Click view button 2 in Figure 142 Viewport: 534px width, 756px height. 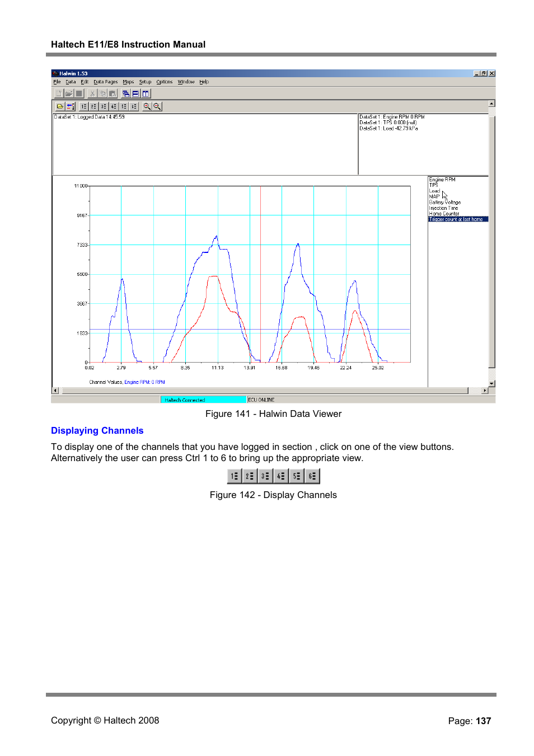[x=250, y=476]
